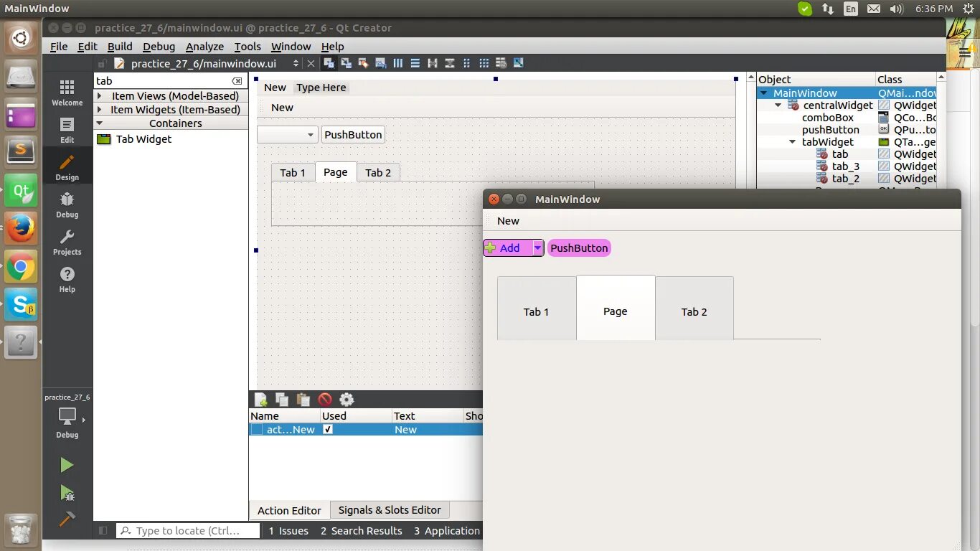
Task: Toggle the Used checkbox for actionNew
Action: [x=328, y=429]
